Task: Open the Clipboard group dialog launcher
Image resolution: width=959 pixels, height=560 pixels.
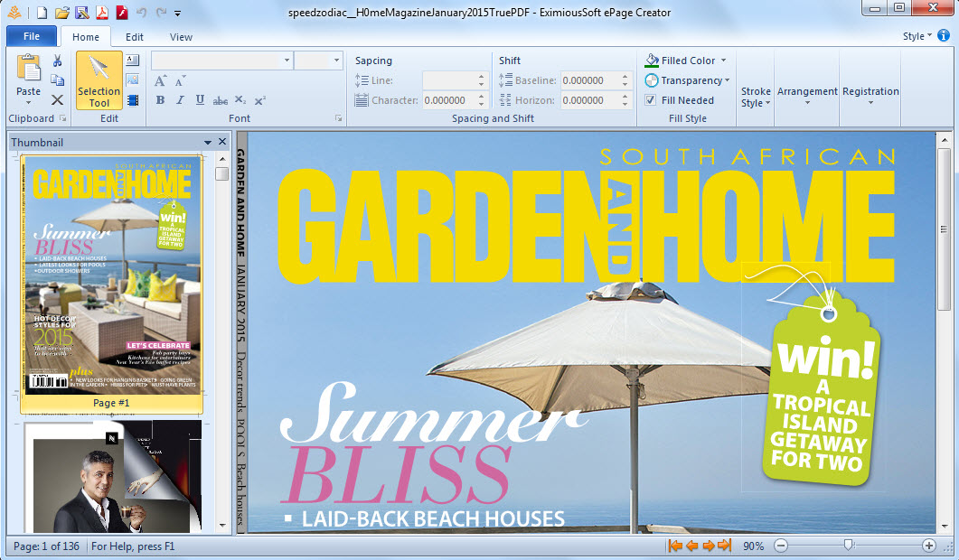Action: click(62, 118)
